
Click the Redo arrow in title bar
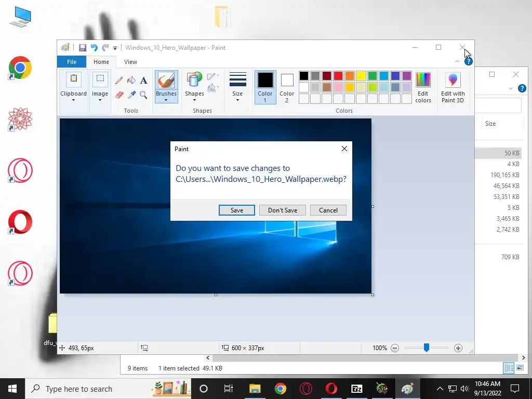[105, 48]
